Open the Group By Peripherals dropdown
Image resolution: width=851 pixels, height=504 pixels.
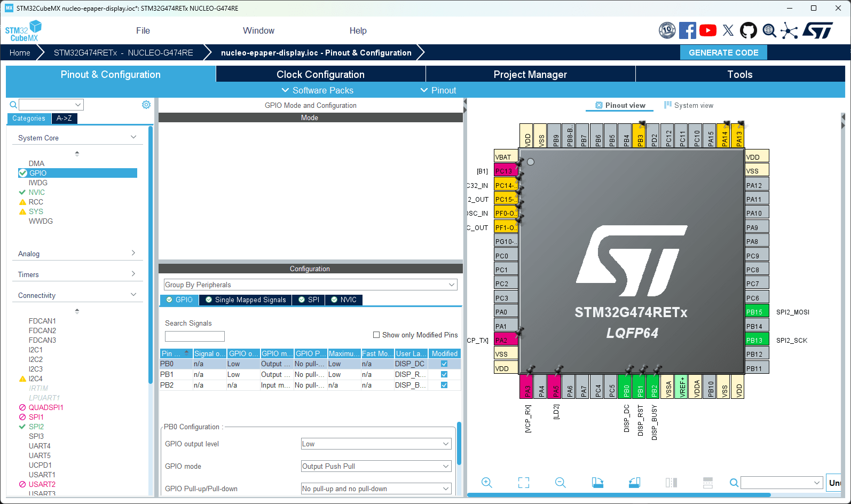coord(310,285)
